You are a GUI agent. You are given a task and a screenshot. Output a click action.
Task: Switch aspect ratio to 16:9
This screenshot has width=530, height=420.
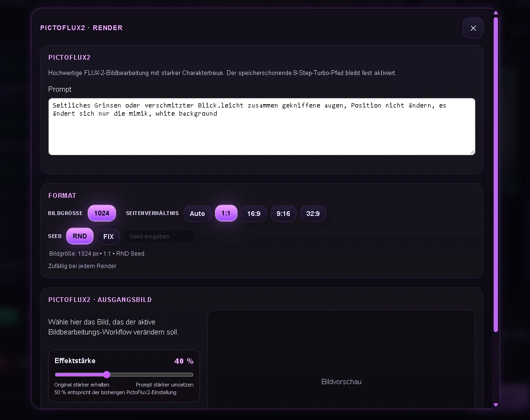[x=254, y=214]
